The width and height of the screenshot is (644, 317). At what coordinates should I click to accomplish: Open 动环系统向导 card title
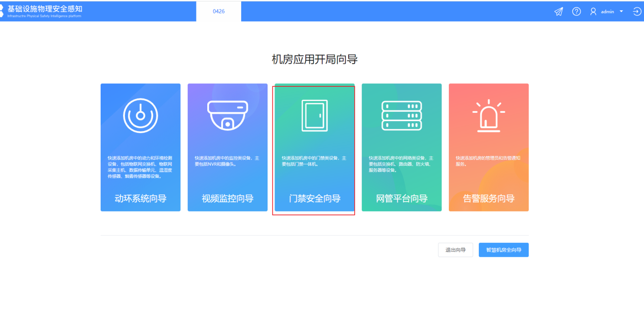(141, 199)
